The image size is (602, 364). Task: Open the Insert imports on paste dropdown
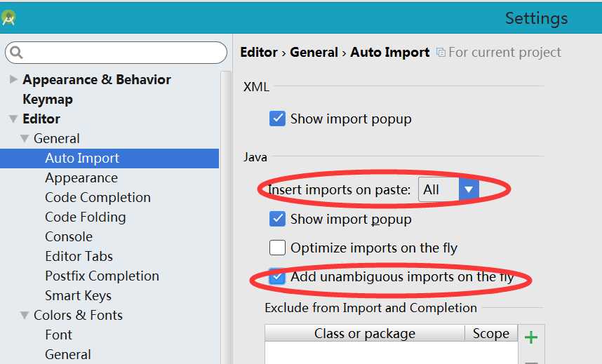click(448, 189)
